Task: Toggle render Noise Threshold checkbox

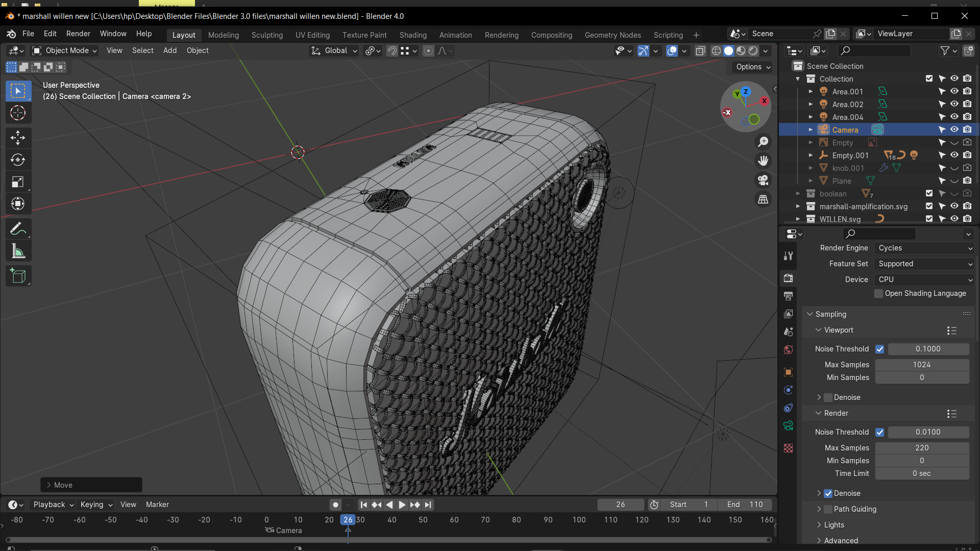Action: (x=879, y=432)
